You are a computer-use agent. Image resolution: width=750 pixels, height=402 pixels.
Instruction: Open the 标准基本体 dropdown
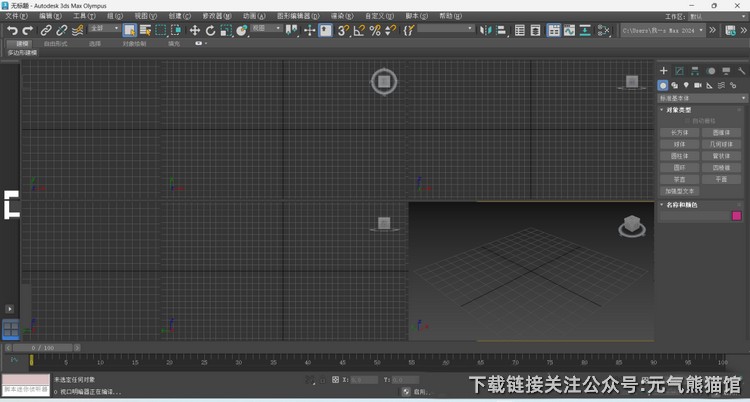pos(702,98)
